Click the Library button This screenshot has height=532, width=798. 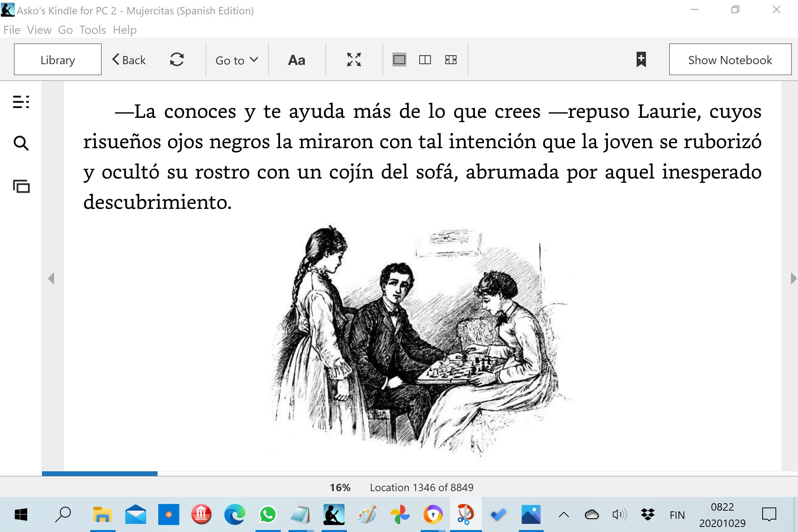(58, 59)
